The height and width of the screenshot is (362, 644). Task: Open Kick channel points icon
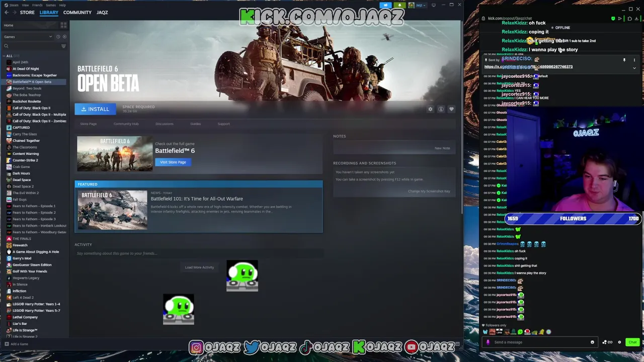(x=607, y=342)
